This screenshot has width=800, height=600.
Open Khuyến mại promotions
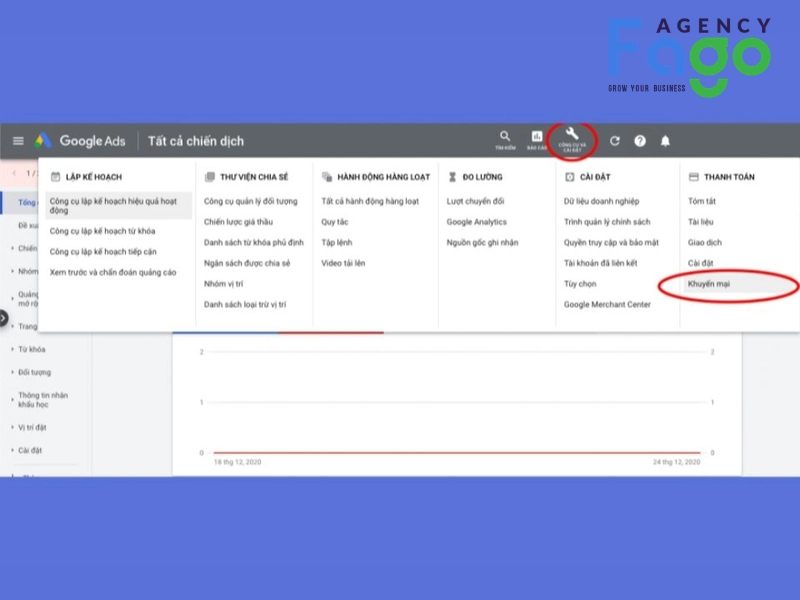pyautogui.click(x=709, y=284)
